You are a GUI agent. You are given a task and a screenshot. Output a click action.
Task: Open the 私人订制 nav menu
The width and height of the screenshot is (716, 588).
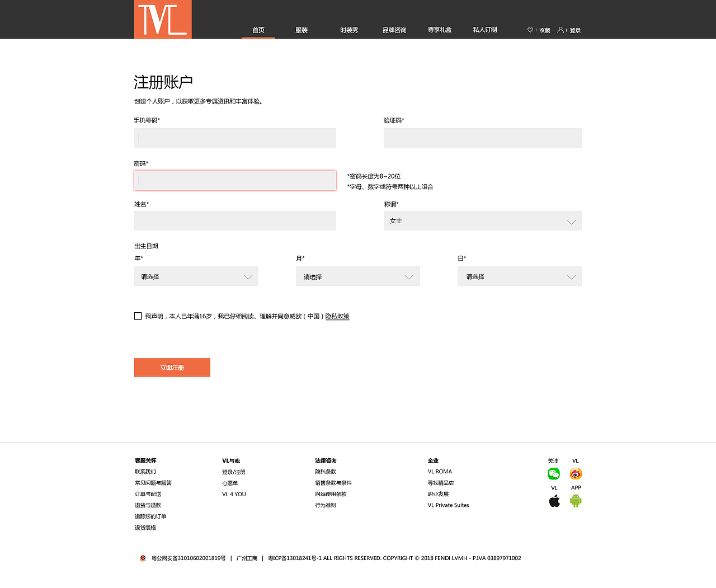pyautogui.click(x=485, y=30)
